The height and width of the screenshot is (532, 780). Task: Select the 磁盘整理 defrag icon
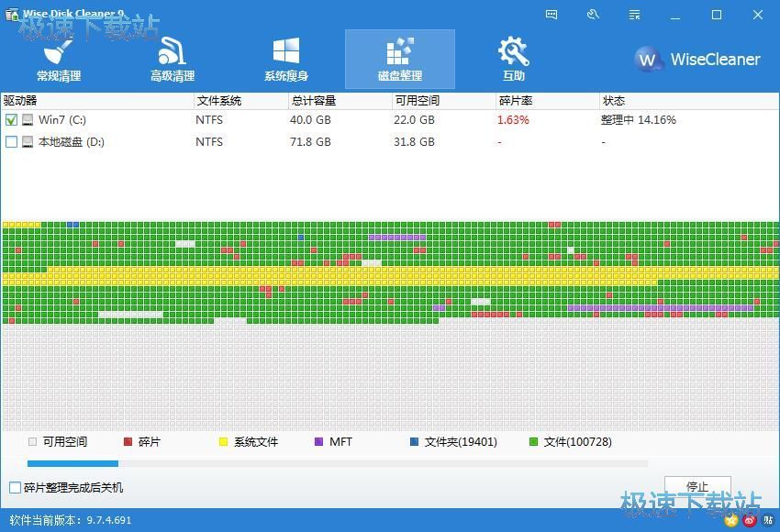(x=400, y=51)
